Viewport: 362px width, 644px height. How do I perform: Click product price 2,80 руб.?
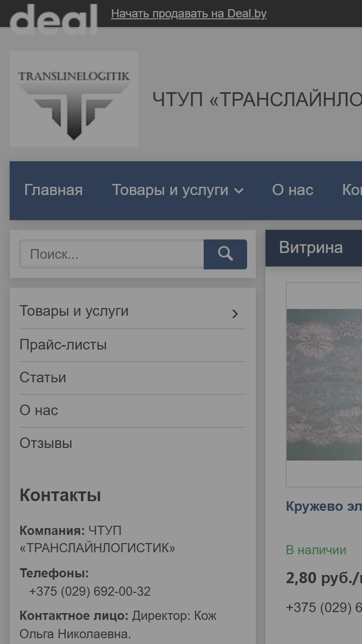click(x=324, y=578)
